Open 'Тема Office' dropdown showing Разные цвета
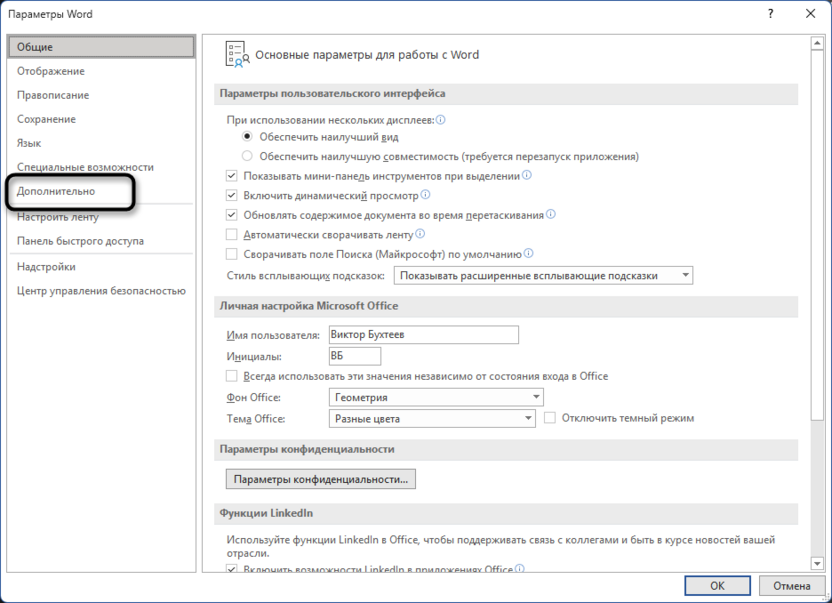The image size is (832, 603). (432, 418)
